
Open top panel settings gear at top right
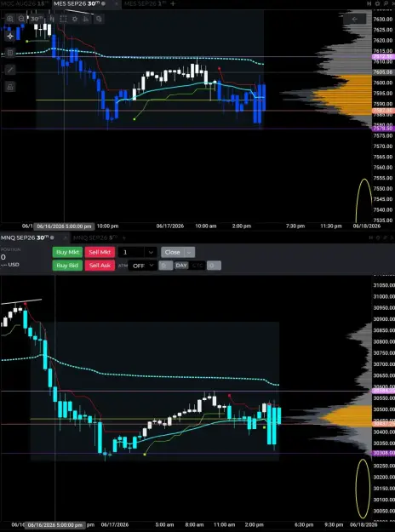(x=377, y=3)
